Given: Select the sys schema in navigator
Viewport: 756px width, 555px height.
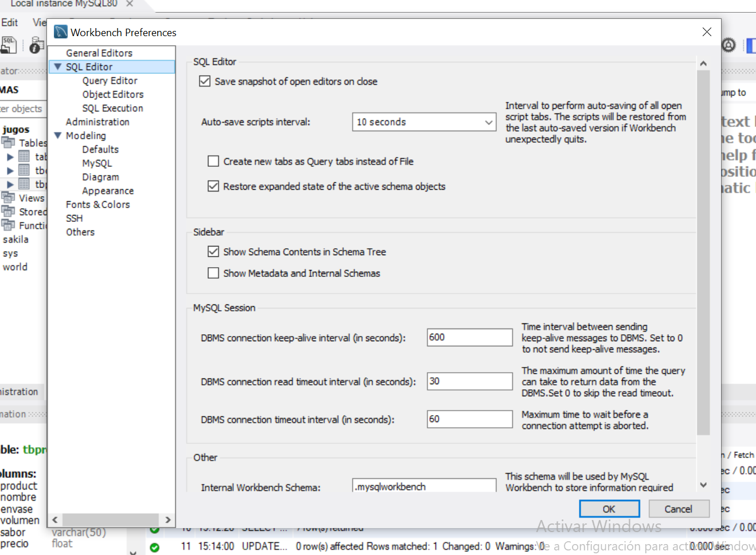Looking at the screenshot, I should 10,253.
